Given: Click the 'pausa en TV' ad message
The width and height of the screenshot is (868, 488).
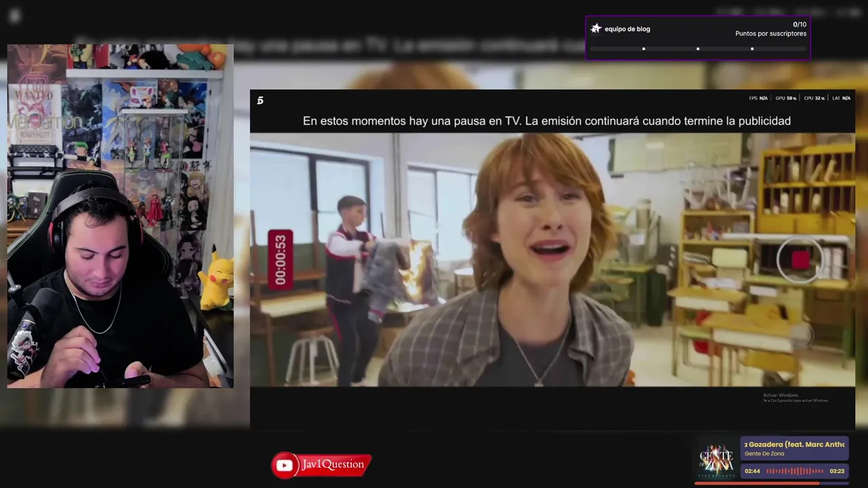Looking at the screenshot, I should pyautogui.click(x=547, y=121).
